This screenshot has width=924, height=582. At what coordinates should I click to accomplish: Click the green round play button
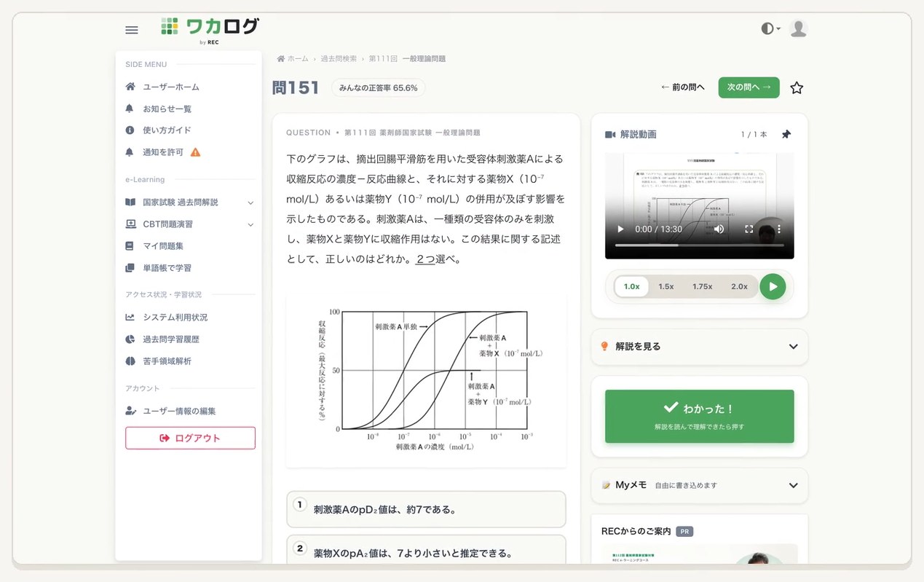tap(773, 286)
